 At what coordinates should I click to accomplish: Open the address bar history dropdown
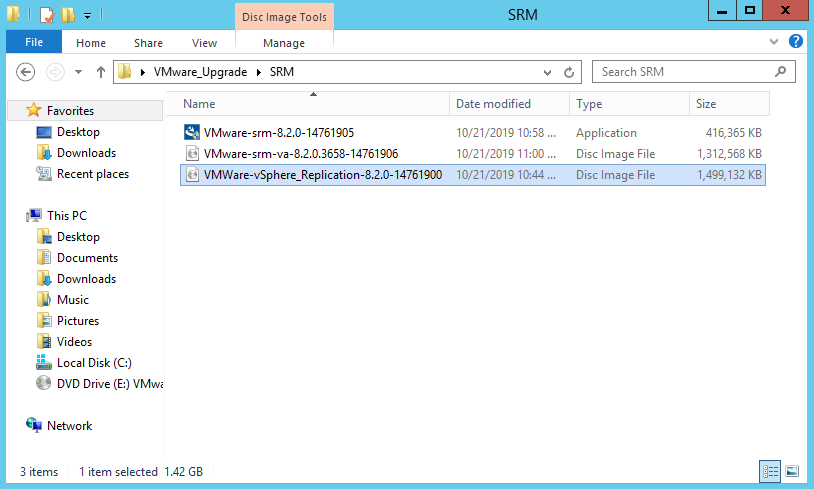coord(547,72)
